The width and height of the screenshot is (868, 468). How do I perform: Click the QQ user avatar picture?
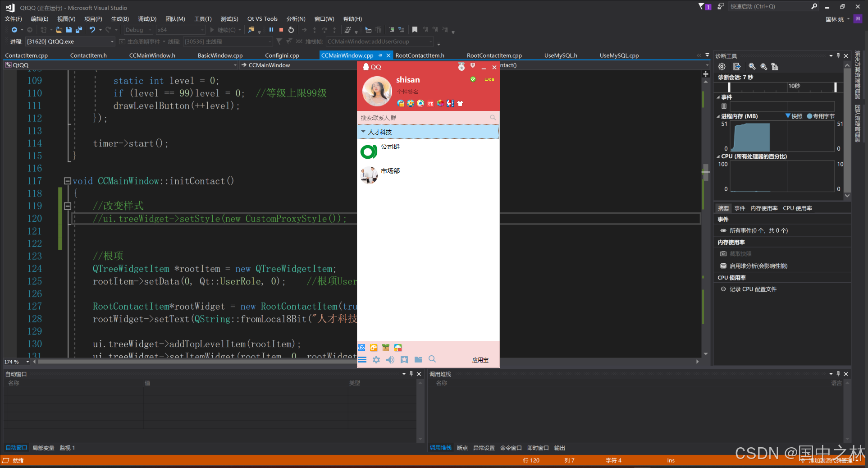tap(377, 91)
